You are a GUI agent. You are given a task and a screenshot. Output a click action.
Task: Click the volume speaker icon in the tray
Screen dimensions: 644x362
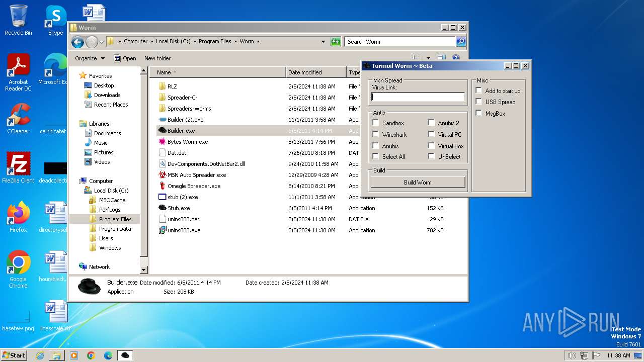click(x=572, y=355)
